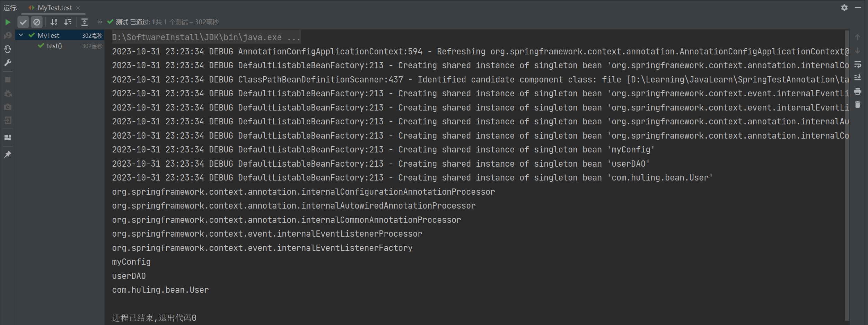Image resolution: width=868 pixels, height=325 pixels.
Task: Click the test() 302 ms duration
Action: click(x=92, y=46)
